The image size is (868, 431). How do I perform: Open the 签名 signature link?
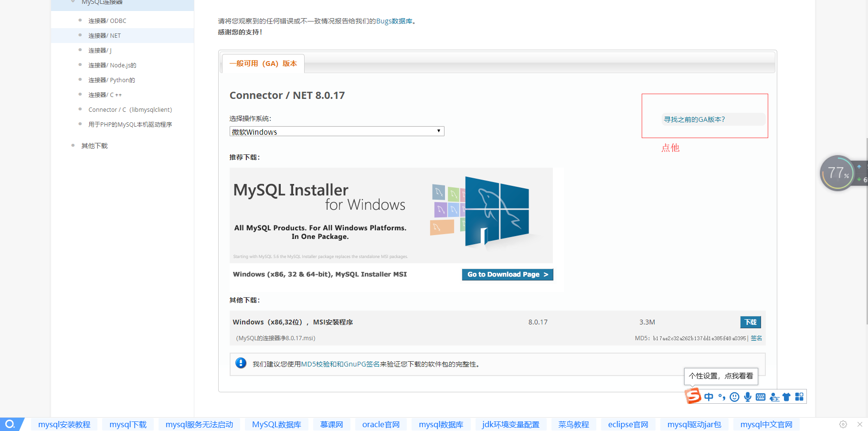[x=756, y=338]
